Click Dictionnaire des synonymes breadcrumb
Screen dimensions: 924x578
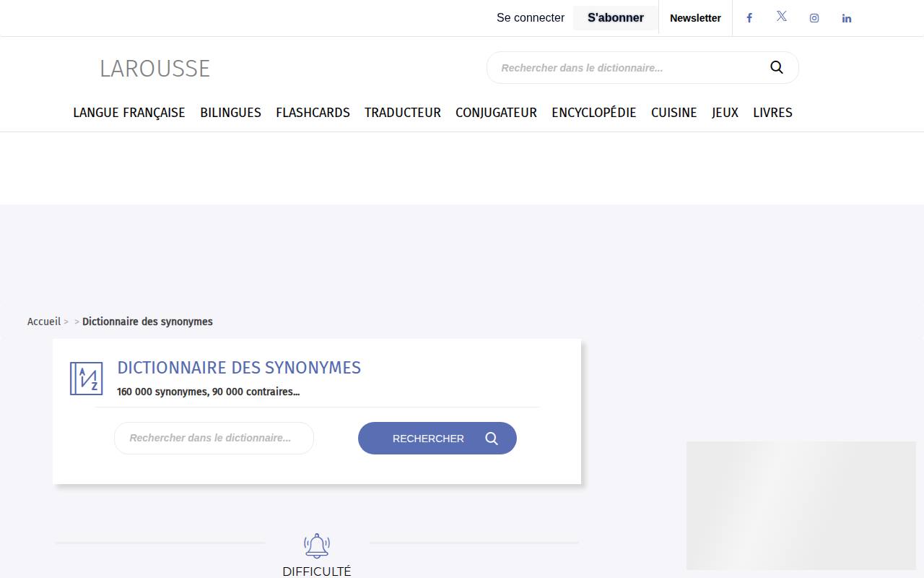pos(147,322)
